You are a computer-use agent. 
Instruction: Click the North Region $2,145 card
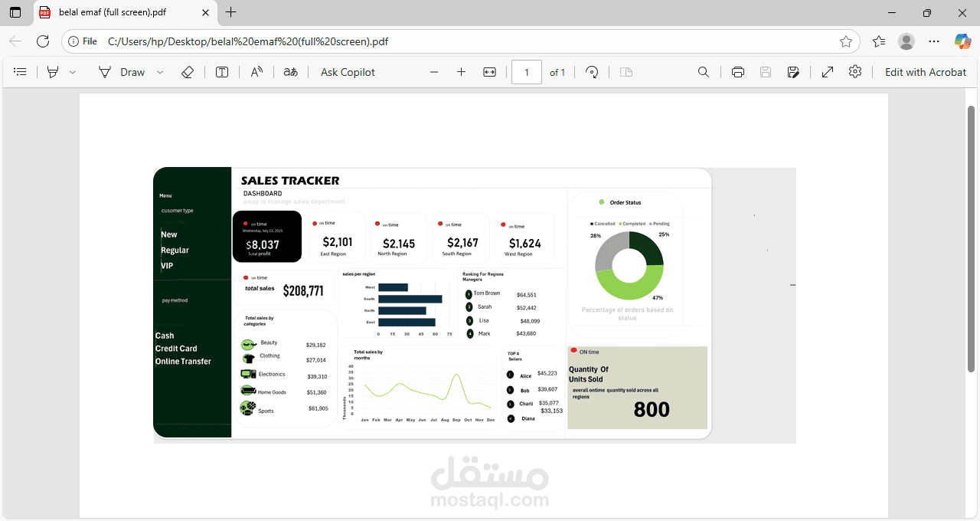click(x=398, y=238)
